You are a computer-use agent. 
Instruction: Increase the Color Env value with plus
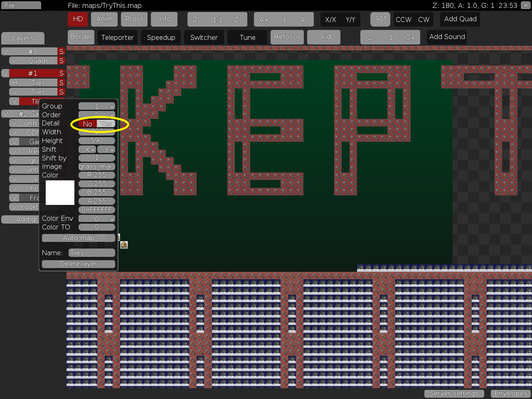tap(111, 219)
